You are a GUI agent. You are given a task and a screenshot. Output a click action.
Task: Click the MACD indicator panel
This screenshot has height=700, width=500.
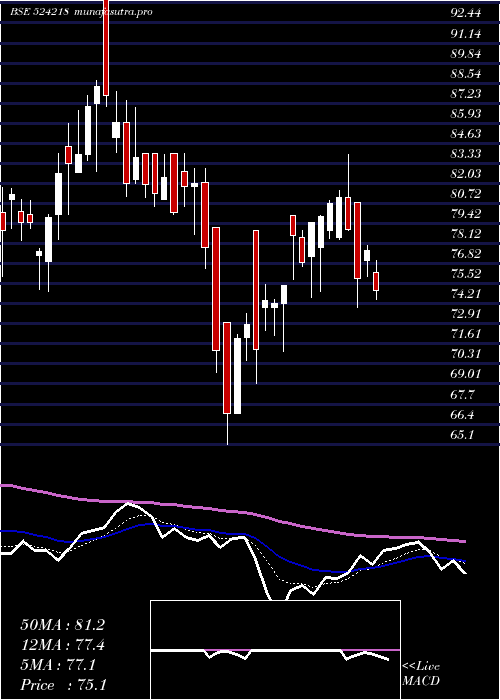(x=275, y=650)
